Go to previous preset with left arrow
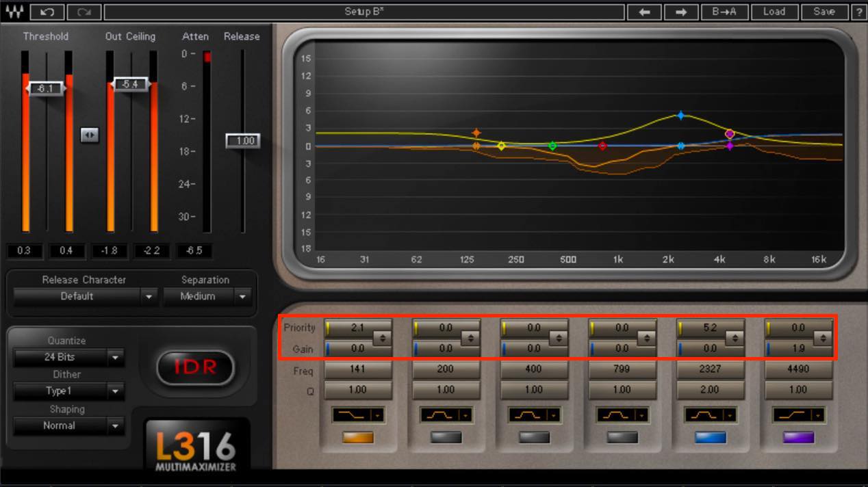 [644, 12]
